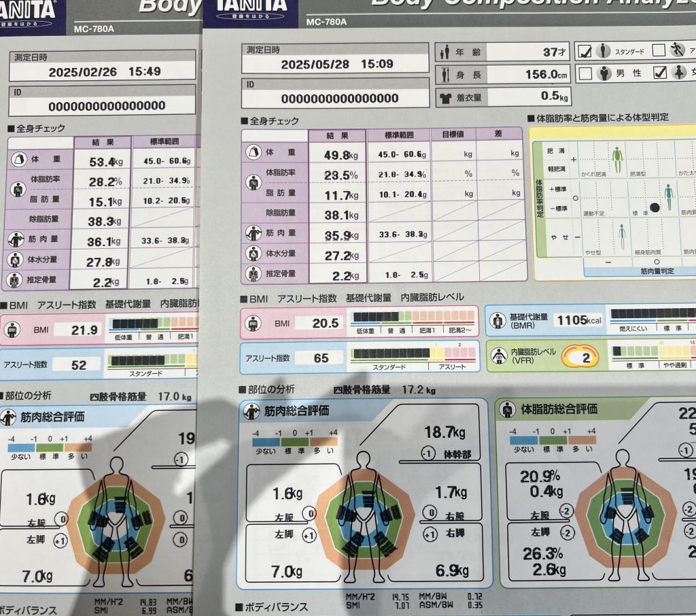The image size is (696, 616).
Task: Click the black dot on body type chart
Action: click(x=655, y=207)
